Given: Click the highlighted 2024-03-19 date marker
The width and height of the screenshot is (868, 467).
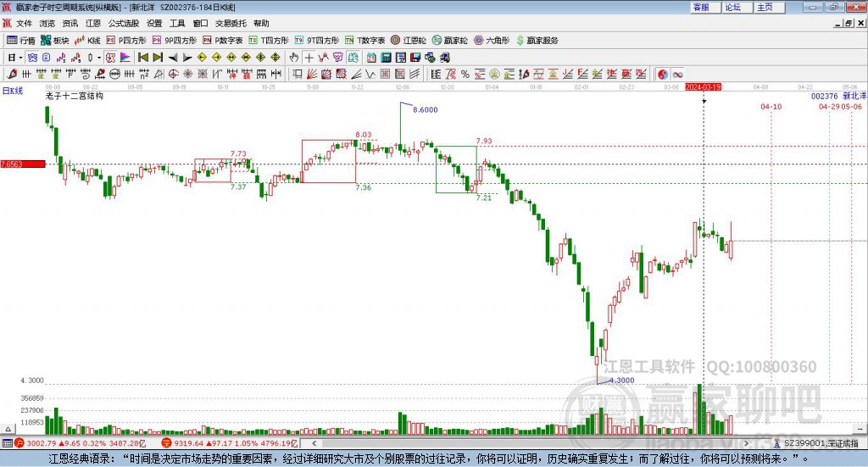Looking at the screenshot, I should coord(703,86).
